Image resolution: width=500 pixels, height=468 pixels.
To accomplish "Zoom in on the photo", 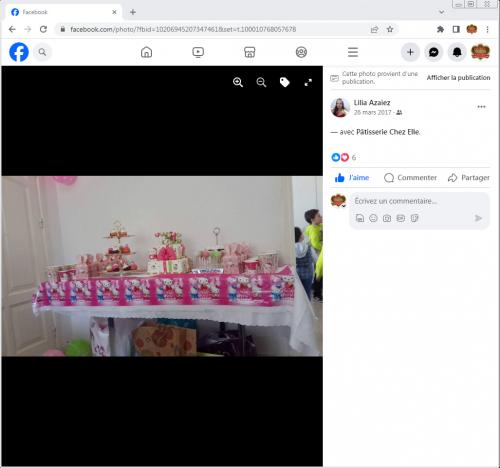I will click(238, 82).
